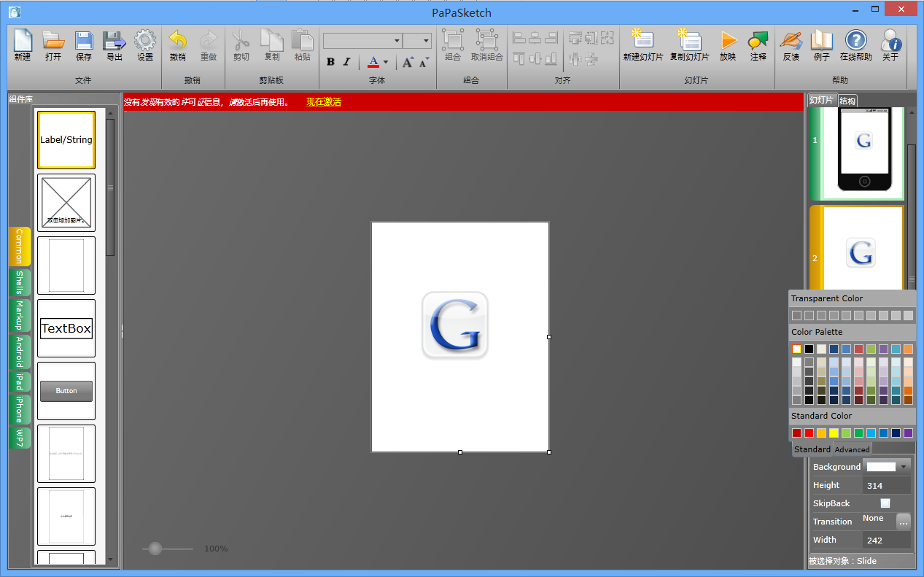Pick purple in Standard Color row
Screen dimensions: 924x577
click(x=908, y=433)
